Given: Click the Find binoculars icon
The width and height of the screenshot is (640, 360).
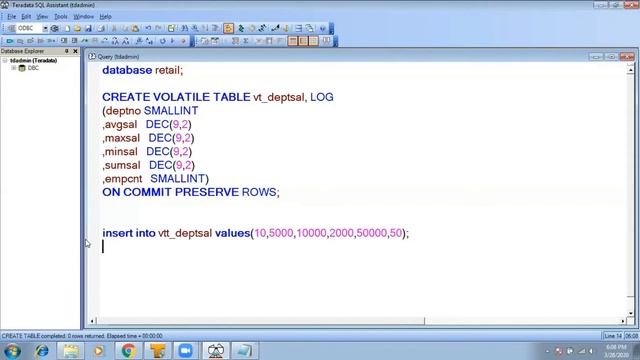Looking at the screenshot, I should tap(185, 29).
